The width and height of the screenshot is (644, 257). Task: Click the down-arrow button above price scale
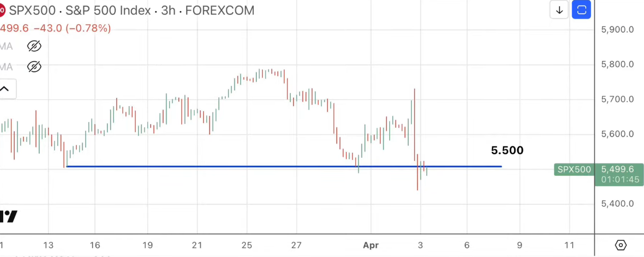pos(559,10)
